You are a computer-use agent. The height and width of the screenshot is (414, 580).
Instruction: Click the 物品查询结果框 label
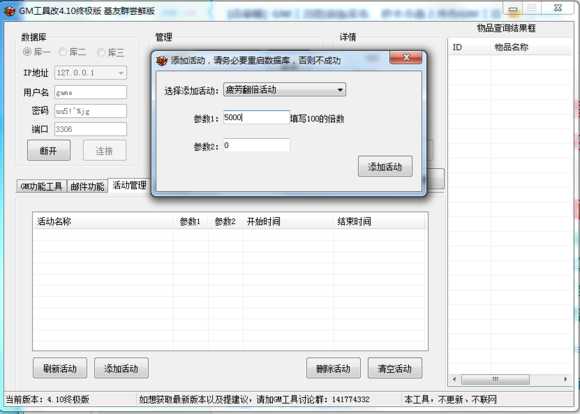[x=506, y=28]
